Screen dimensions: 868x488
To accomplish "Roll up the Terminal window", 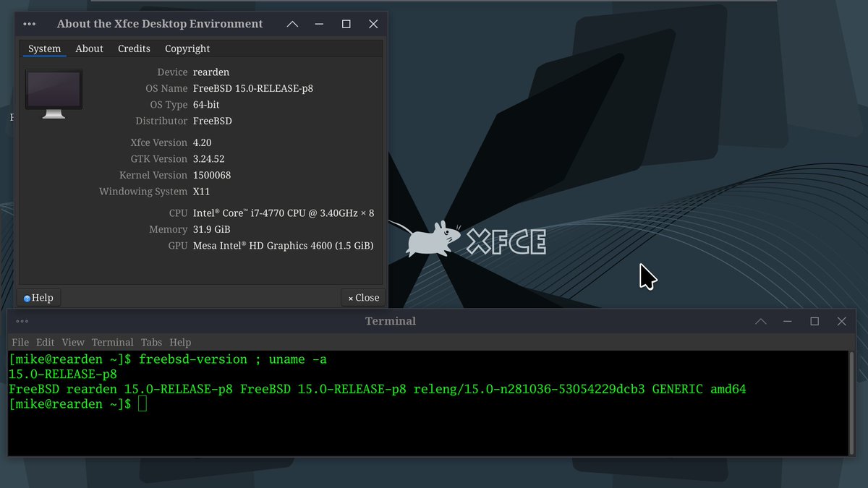I will coord(760,321).
